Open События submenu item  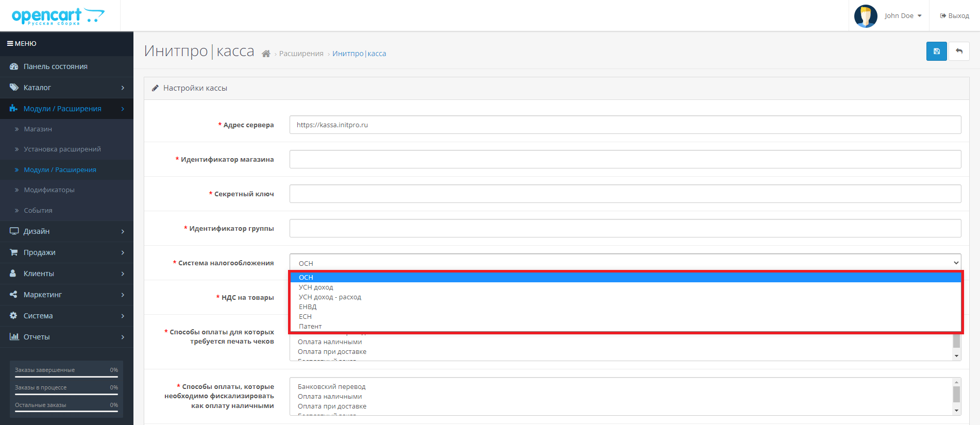(66, 211)
